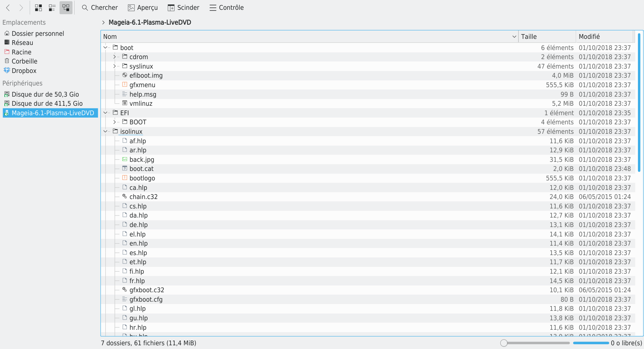This screenshot has height=349, width=644.
Task: Expand the cdrom folder
Action: pos(114,57)
